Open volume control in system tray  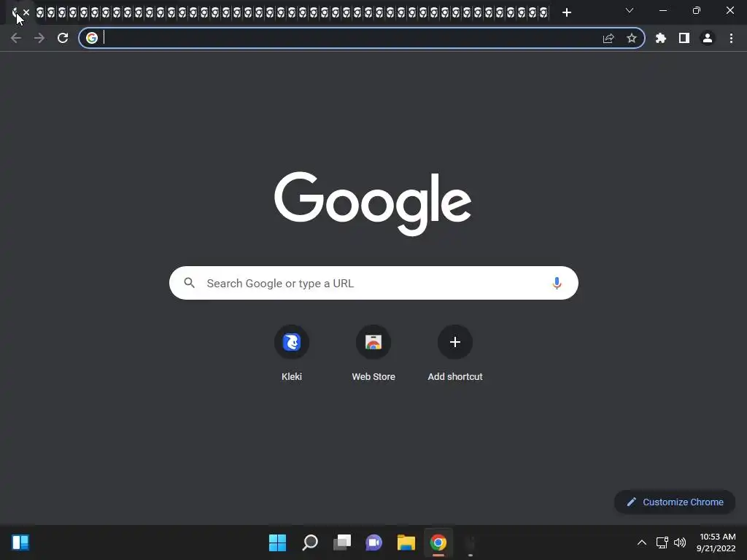coord(680,542)
